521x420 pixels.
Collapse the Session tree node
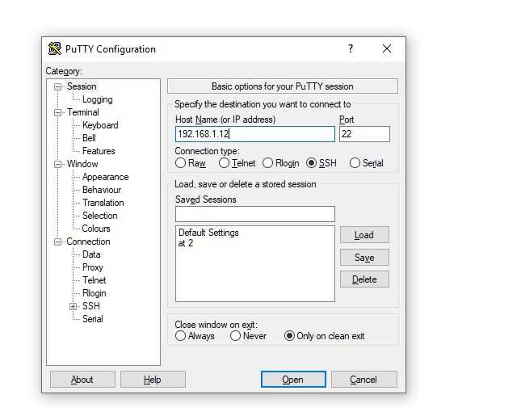[x=58, y=86]
